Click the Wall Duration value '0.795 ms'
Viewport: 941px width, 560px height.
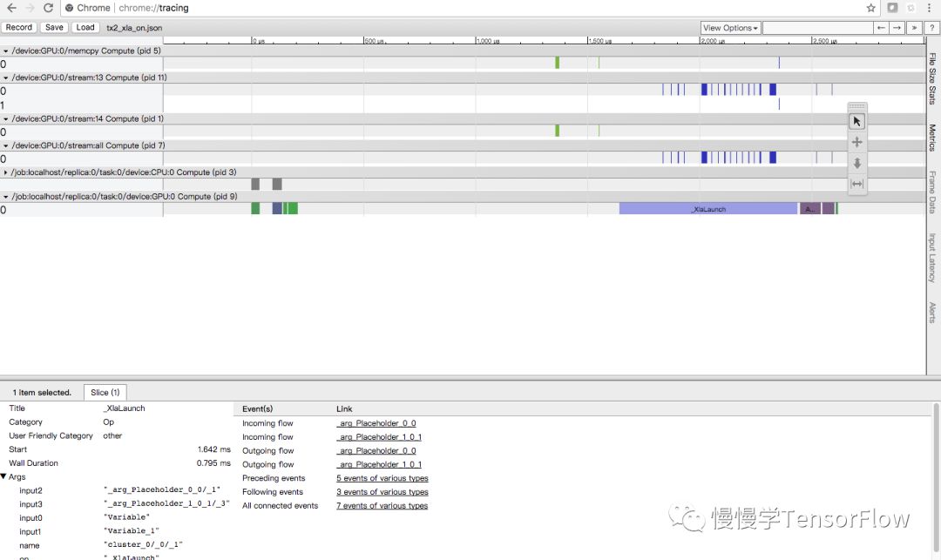tap(213, 463)
